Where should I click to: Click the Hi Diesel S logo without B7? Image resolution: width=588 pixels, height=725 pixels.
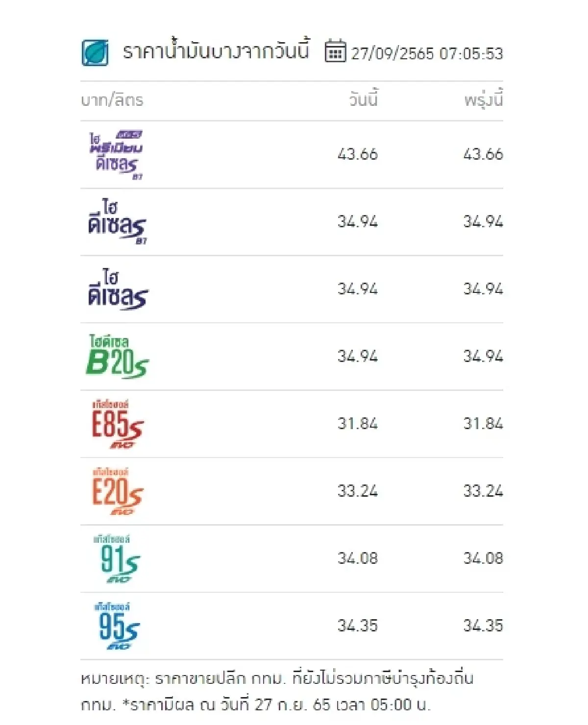(117, 290)
